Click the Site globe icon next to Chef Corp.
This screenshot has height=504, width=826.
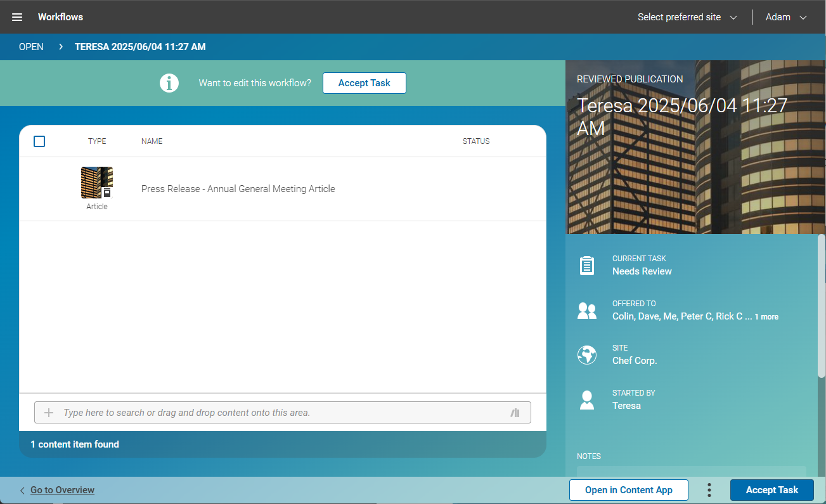click(586, 355)
